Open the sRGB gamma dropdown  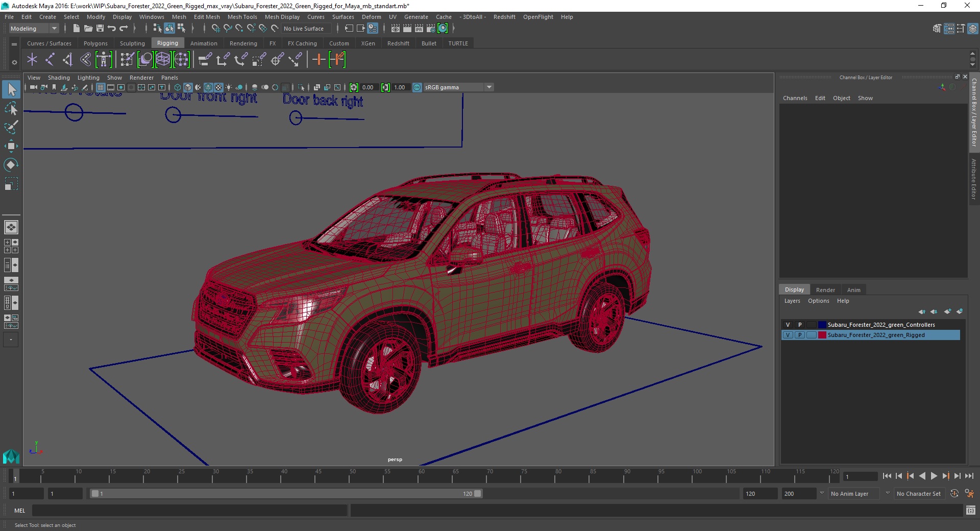point(458,87)
